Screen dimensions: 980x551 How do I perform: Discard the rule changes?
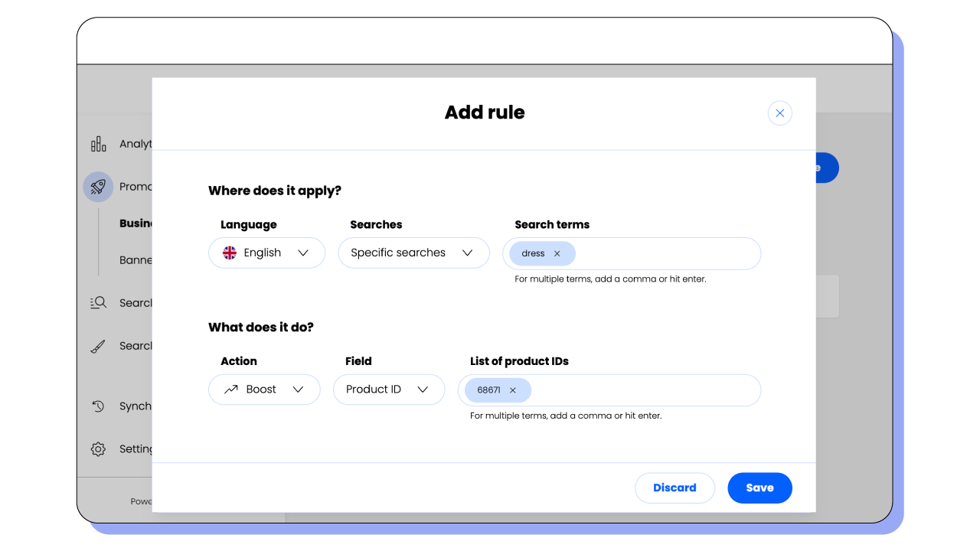[x=675, y=487]
